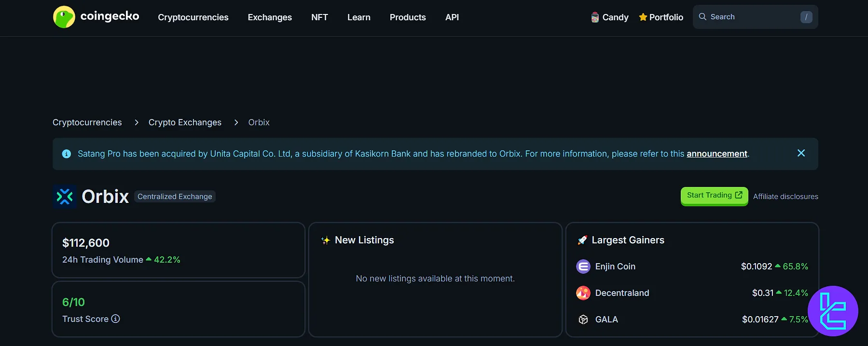The width and height of the screenshot is (868, 346).
Task: Go to Crypto Exchanges breadcrumb
Action: [185, 122]
